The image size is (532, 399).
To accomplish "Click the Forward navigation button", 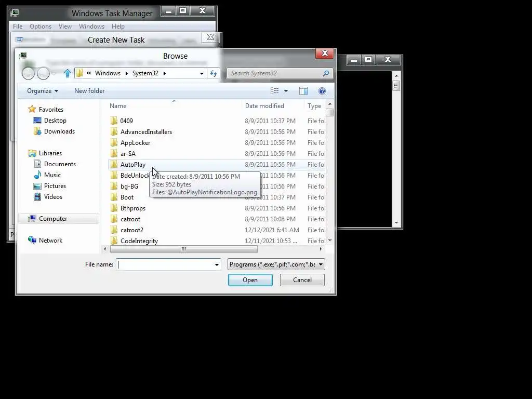I will (43, 73).
